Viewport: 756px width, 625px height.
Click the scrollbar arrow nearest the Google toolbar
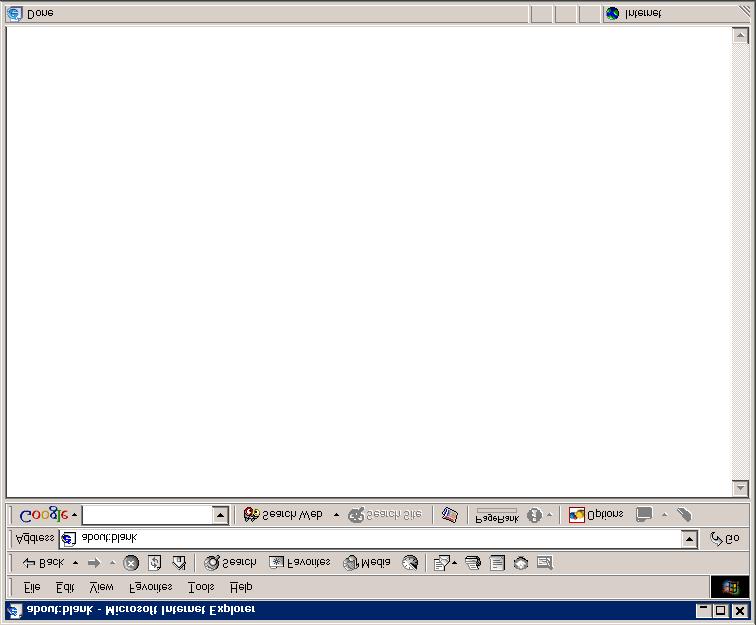pos(740,488)
